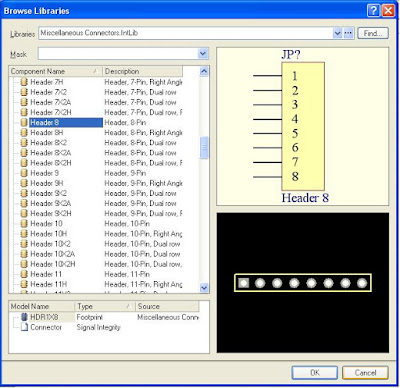Click the Model Name column header
The image size is (400, 388).
pyautogui.click(x=42, y=306)
